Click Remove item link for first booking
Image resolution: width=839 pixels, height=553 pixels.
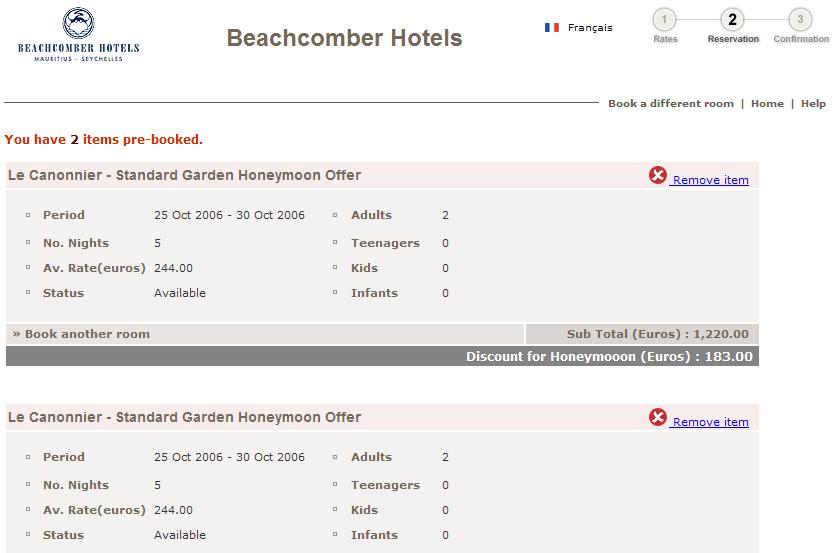(710, 180)
